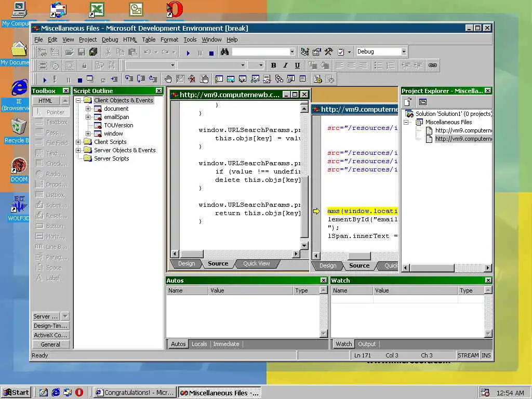532x399 pixels.
Task: Click the Immediate window icon on the Debug toolbar
Action: pyautogui.click(x=219, y=79)
